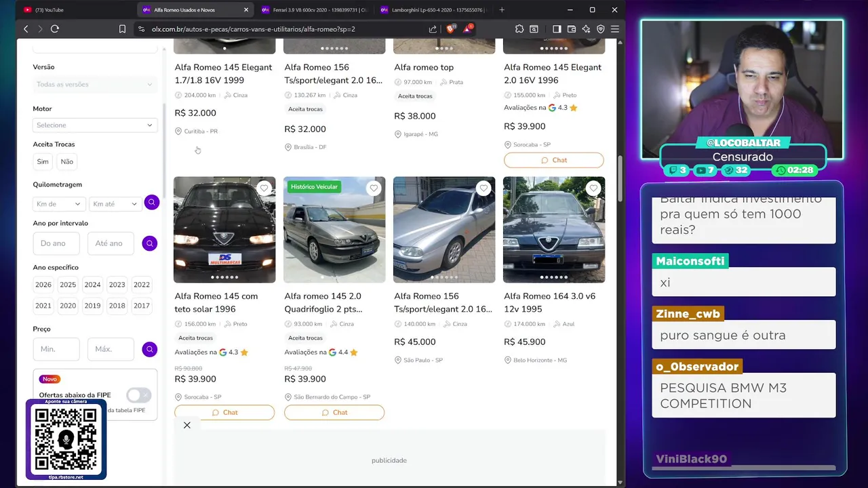Open photo with Histórico Veicular badge
Viewport: 868px width, 488px height.
(x=334, y=230)
